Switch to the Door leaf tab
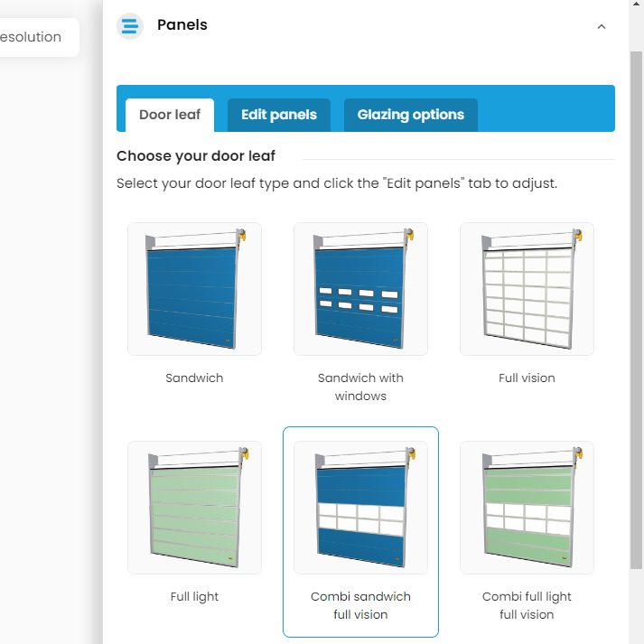Screen dimensions: 644x644 coord(170,115)
